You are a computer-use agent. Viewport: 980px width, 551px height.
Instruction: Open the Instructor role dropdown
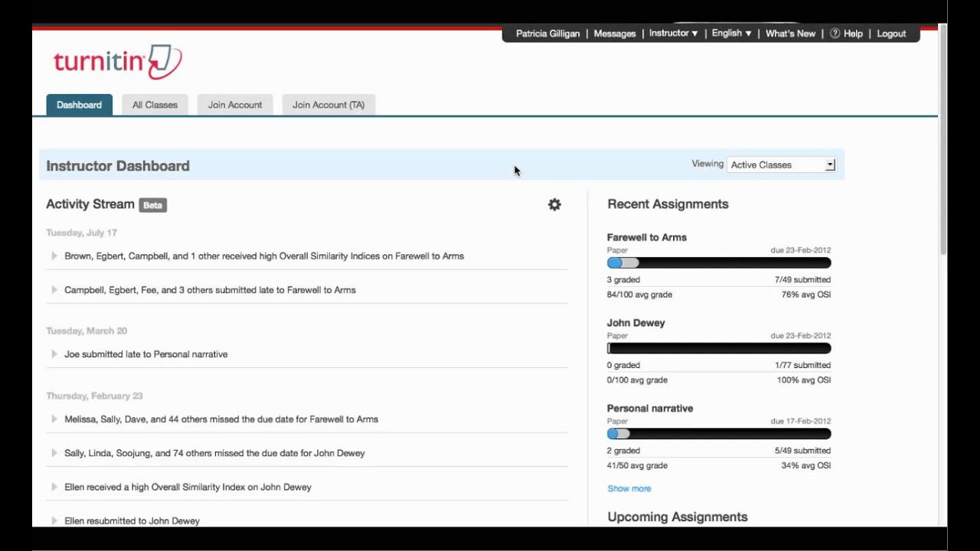[674, 34]
